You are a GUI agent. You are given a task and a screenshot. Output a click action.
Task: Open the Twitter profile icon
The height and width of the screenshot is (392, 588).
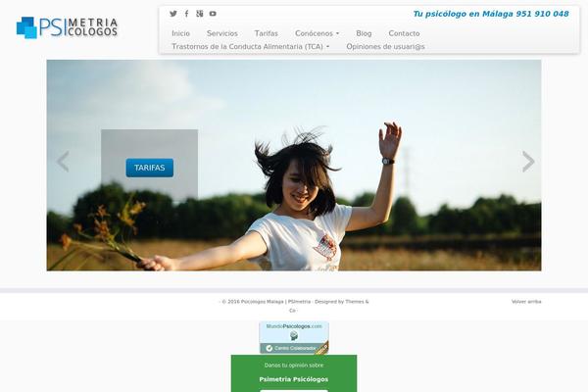pos(172,14)
